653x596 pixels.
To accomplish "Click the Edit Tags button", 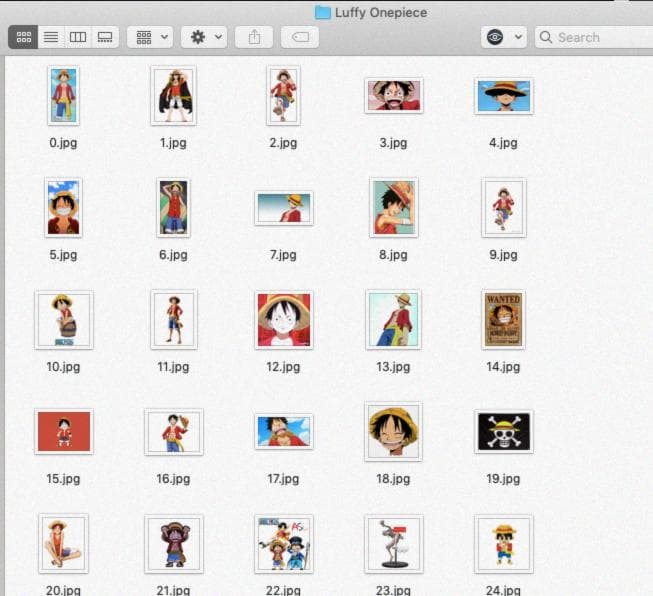I will (x=300, y=37).
